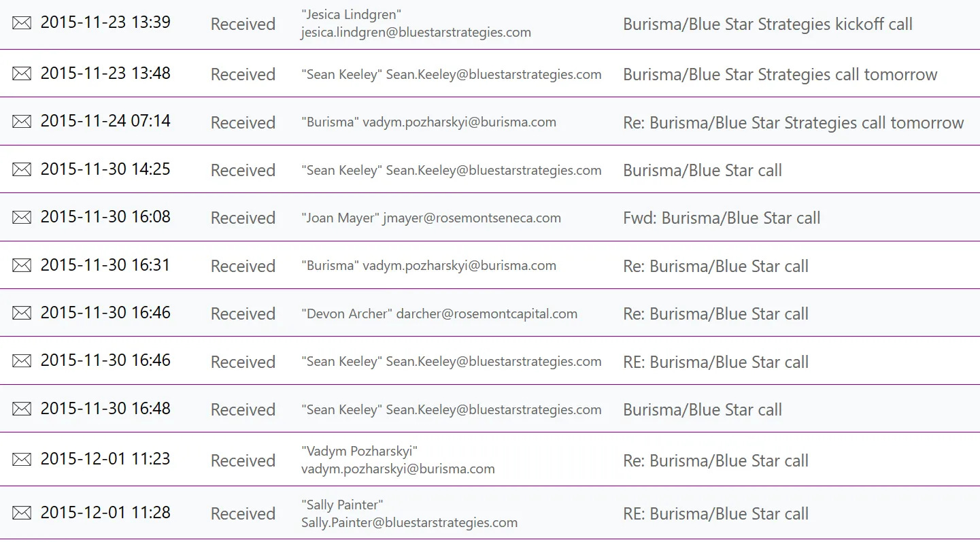Click Sean Keeley sender in 14:25 row
Screen dimensions: 980x542
pos(452,171)
